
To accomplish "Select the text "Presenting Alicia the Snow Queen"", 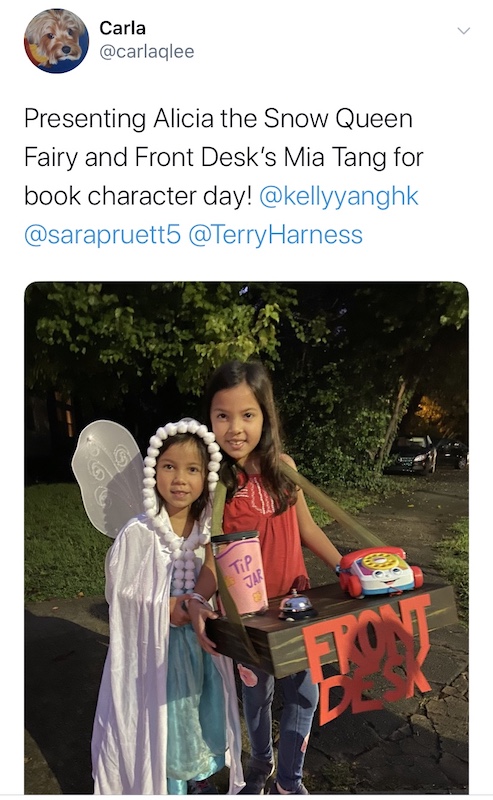I will pyautogui.click(x=218, y=119).
